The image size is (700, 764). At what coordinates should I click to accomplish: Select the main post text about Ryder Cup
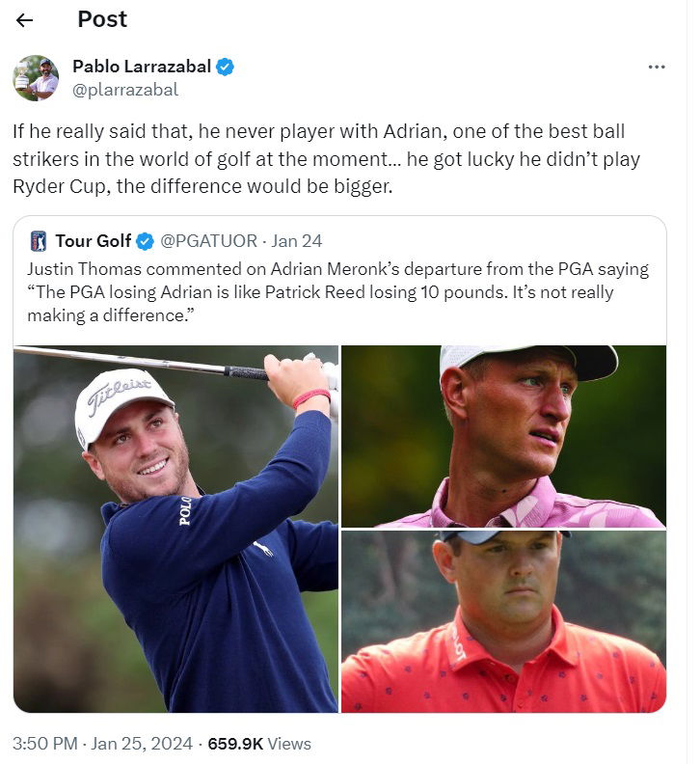point(326,159)
